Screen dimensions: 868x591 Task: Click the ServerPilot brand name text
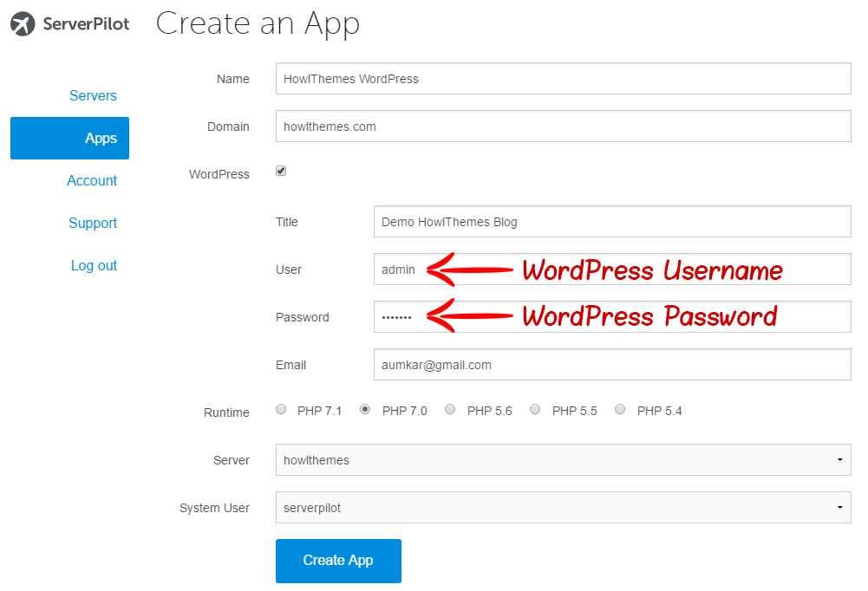[x=87, y=23]
